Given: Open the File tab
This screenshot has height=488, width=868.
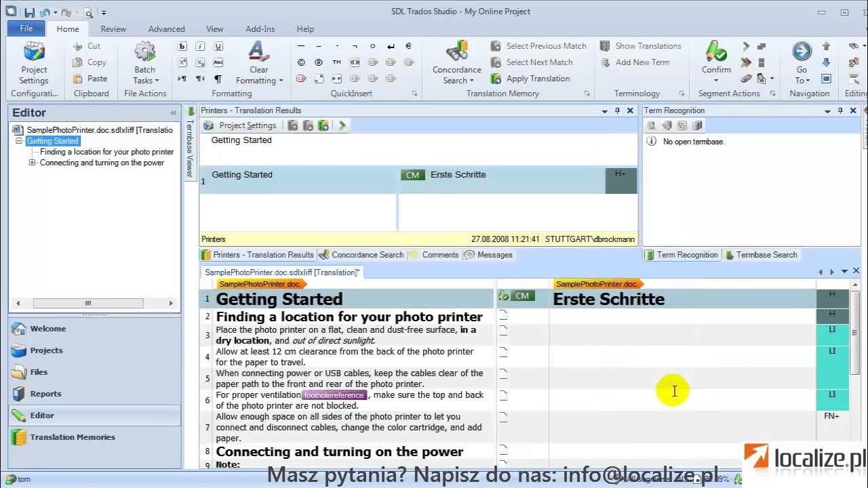Looking at the screenshot, I should (x=26, y=28).
